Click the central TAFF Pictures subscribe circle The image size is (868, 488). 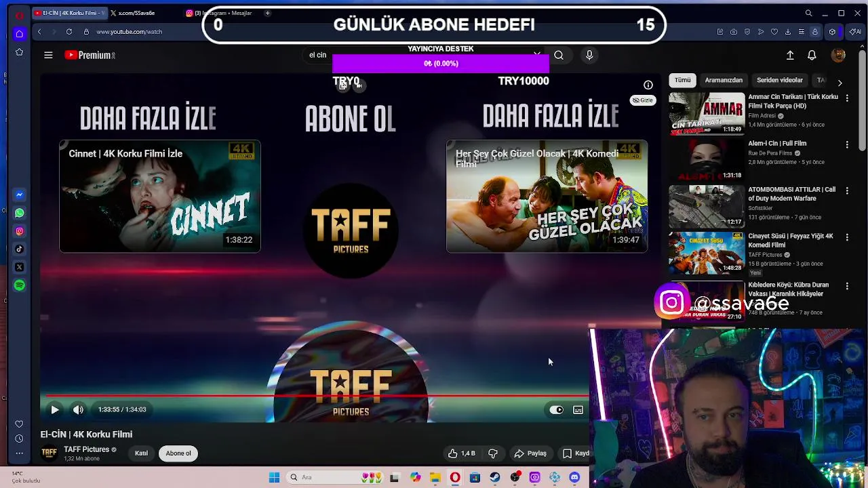click(x=351, y=230)
